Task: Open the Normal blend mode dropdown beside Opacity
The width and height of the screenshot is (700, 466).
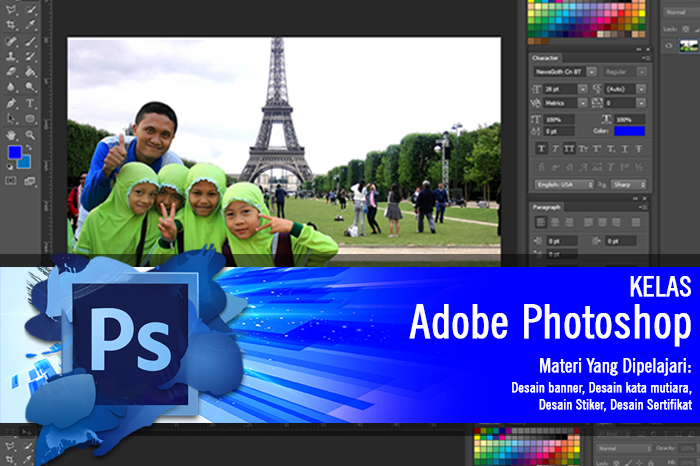Action: 624,448
